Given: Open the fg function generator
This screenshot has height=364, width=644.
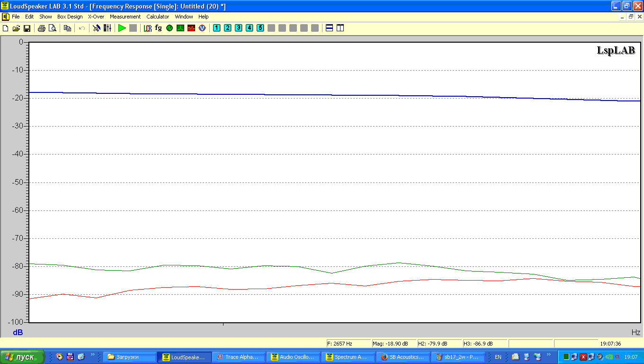Looking at the screenshot, I should (x=159, y=28).
